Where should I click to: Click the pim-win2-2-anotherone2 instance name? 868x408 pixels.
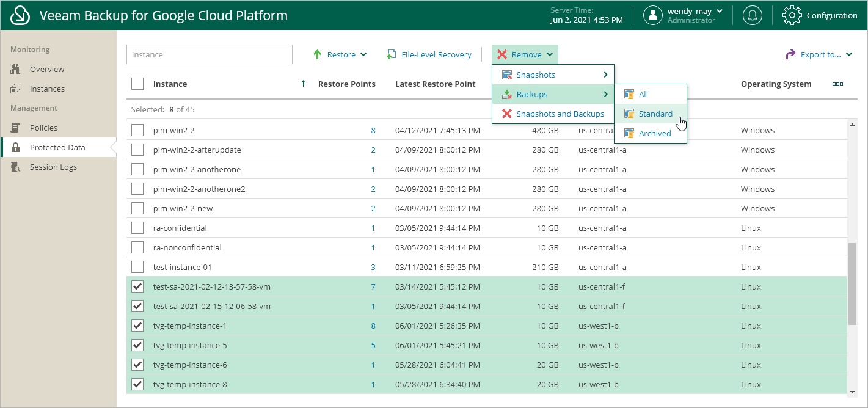pyautogui.click(x=199, y=189)
